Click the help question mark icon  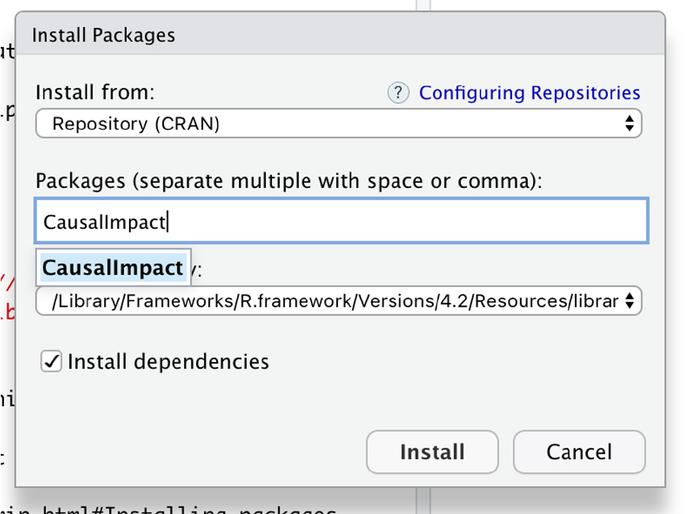tap(398, 93)
